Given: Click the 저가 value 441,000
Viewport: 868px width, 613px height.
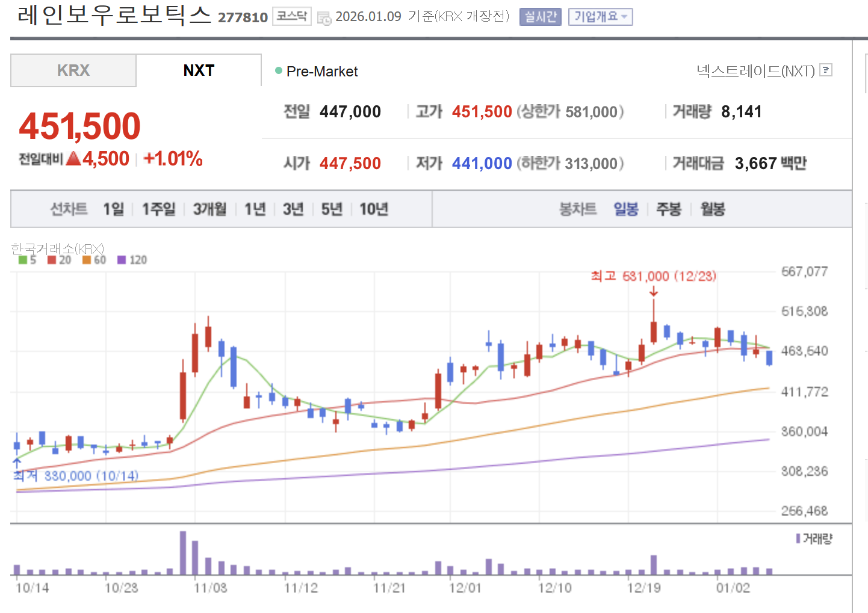Looking at the screenshot, I should point(482,164).
